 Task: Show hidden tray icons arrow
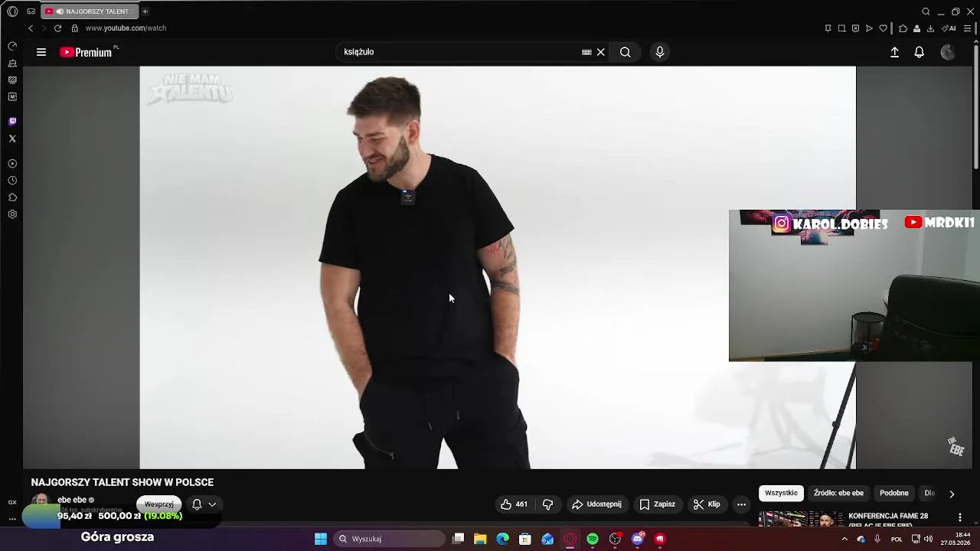click(844, 539)
